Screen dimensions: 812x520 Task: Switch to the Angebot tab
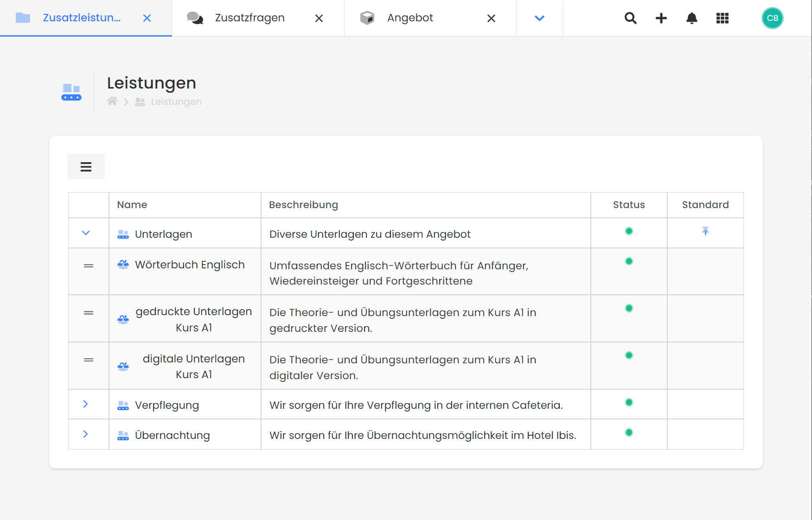click(409, 18)
